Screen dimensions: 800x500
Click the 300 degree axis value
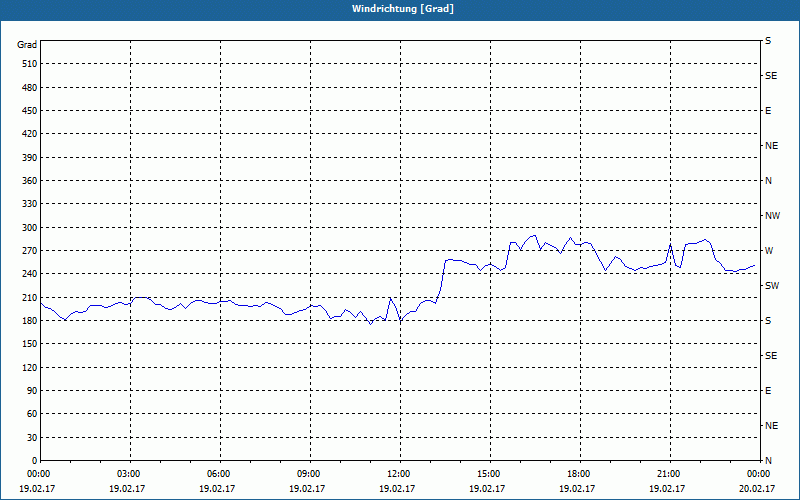pyautogui.click(x=30, y=228)
